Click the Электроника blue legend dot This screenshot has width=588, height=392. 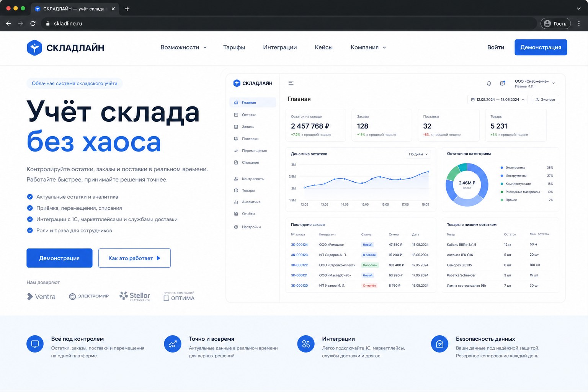tap(502, 168)
